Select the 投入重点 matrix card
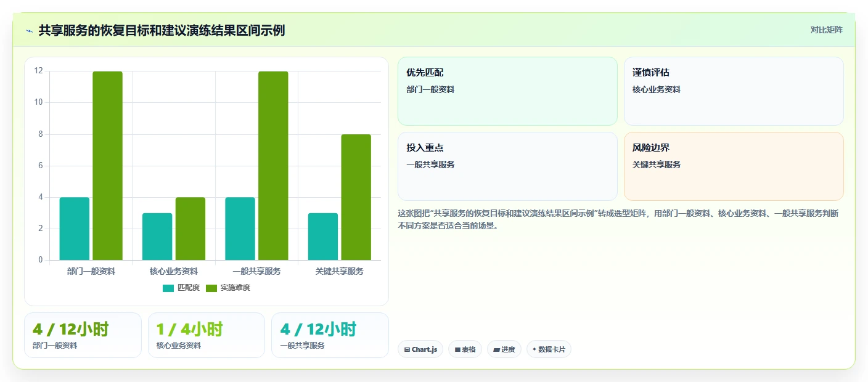 coord(507,166)
